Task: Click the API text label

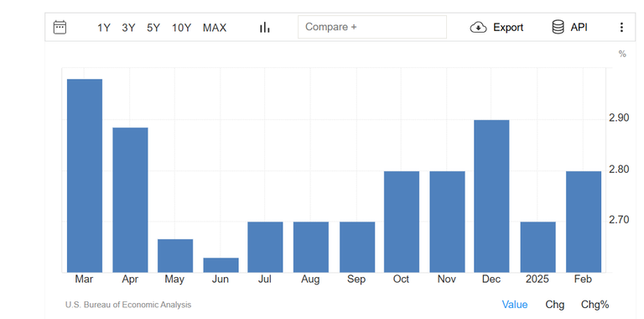Action: (x=579, y=28)
